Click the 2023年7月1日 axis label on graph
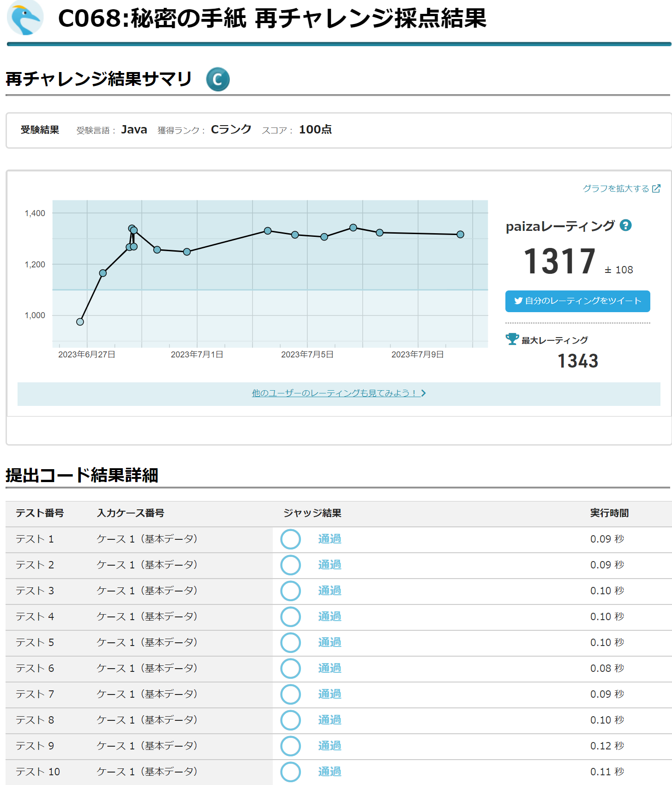 point(197,355)
